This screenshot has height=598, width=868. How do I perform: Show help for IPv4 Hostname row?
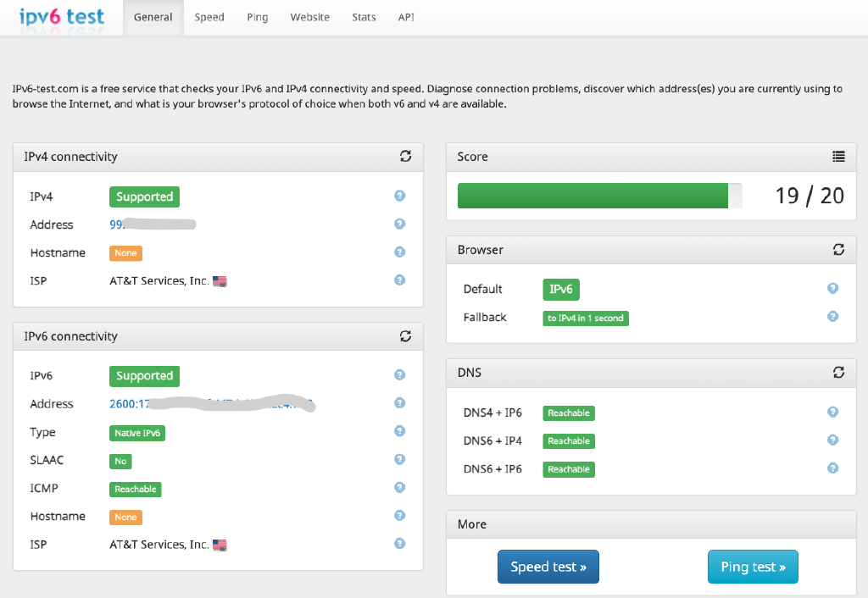[x=400, y=252]
